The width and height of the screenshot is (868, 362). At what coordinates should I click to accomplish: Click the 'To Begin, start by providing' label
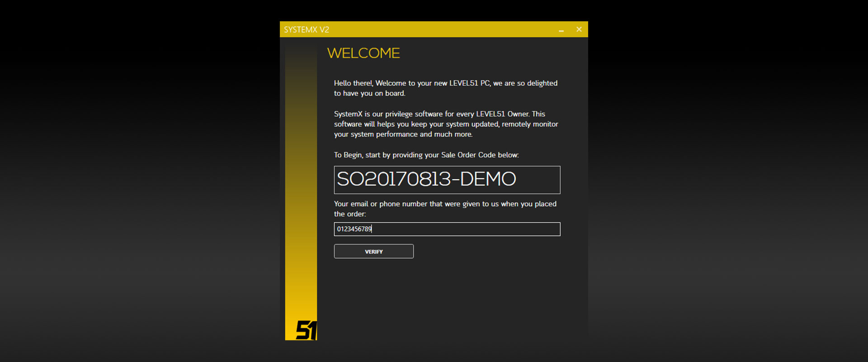[x=426, y=155]
